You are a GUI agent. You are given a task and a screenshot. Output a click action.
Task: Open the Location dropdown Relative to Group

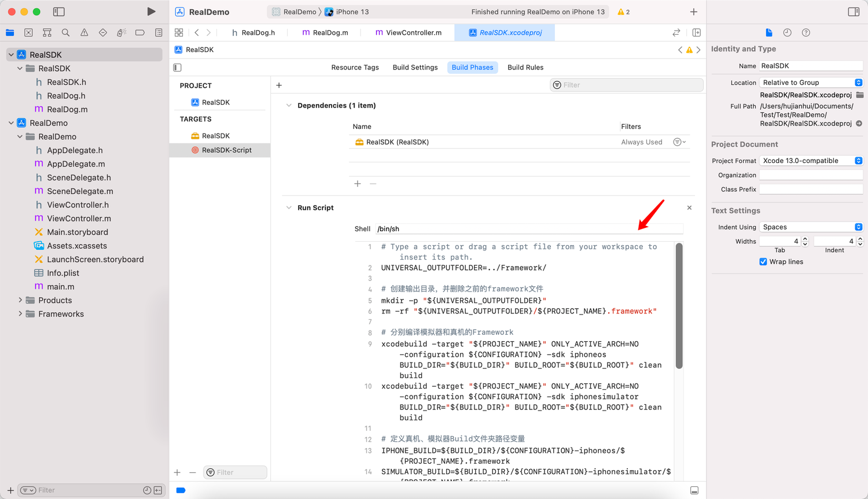coord(811,83)
